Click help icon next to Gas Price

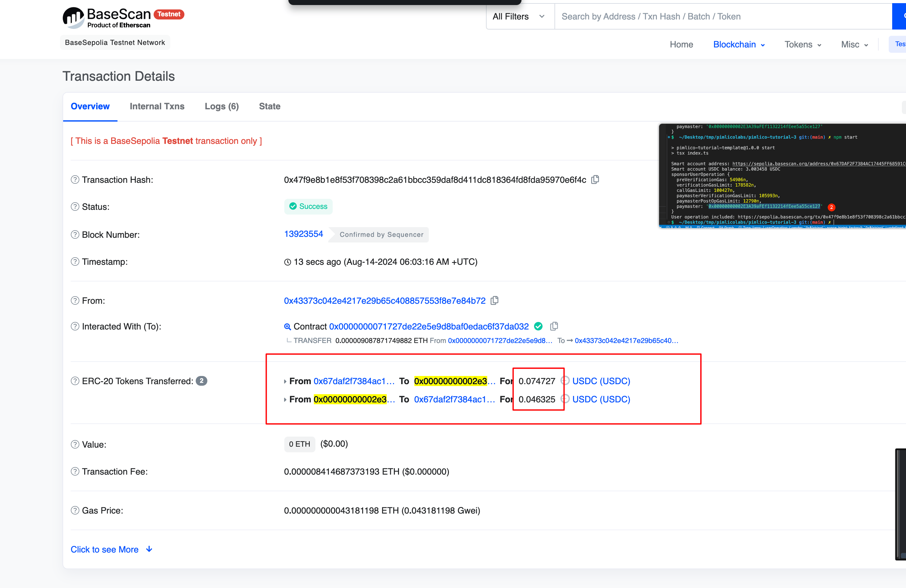[75, 510]
